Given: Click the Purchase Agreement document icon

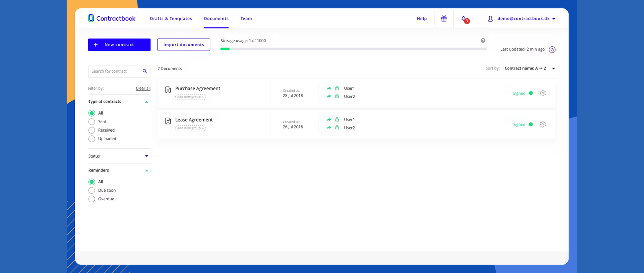Looking at the screenshot, I should [x=168, y=90].
